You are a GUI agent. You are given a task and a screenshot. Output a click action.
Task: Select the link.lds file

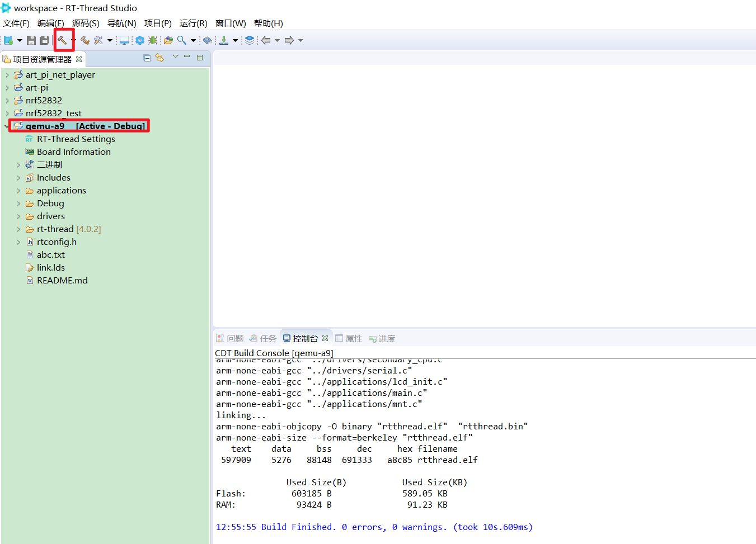pyautogui.click(x=50, y=268)
